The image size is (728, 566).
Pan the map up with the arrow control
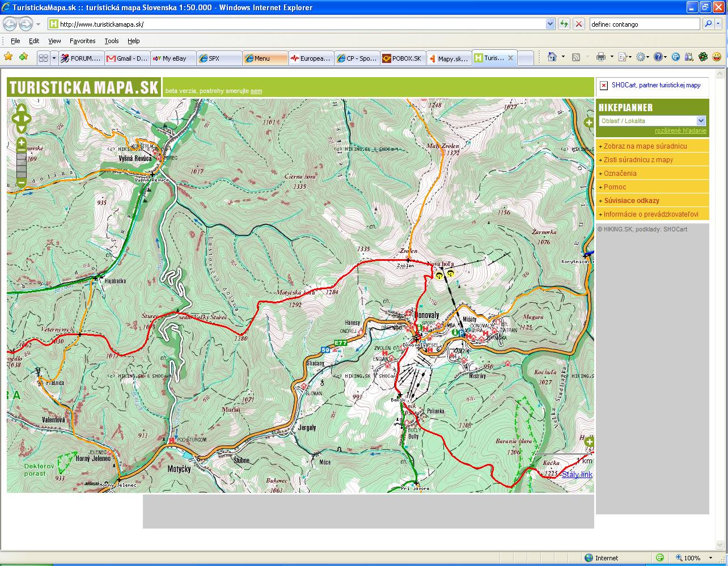tap(22, 108)
